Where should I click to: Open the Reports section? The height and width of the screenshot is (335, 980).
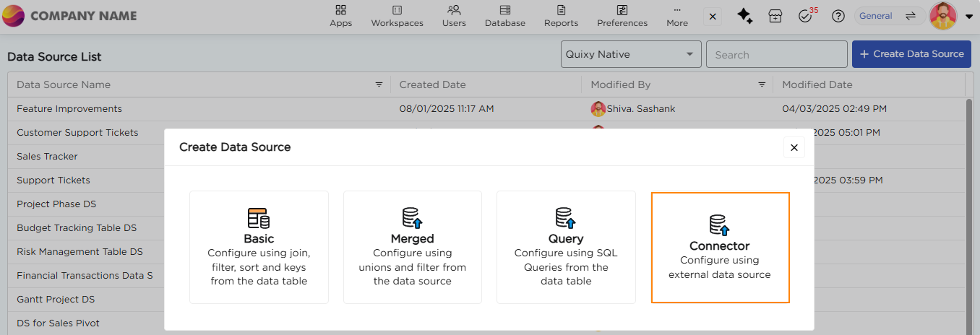pyautogui.click(x=561, y=16)
